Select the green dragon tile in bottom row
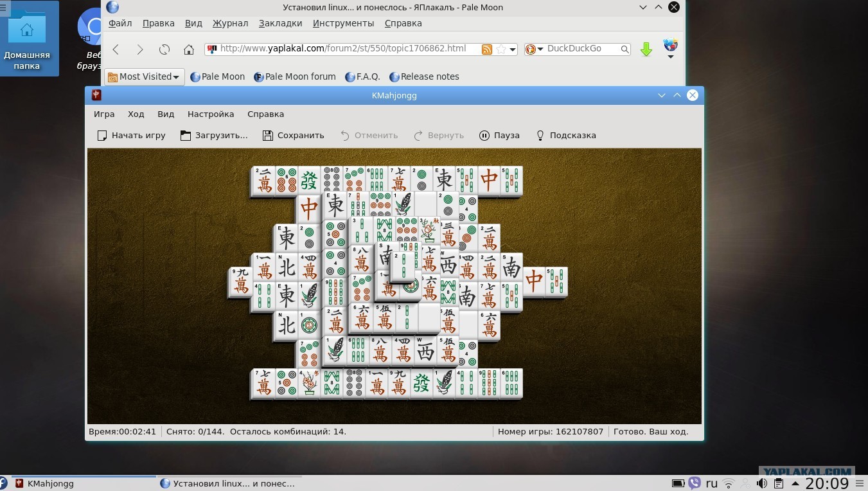 pyautogui.click(x=421, y=383)
